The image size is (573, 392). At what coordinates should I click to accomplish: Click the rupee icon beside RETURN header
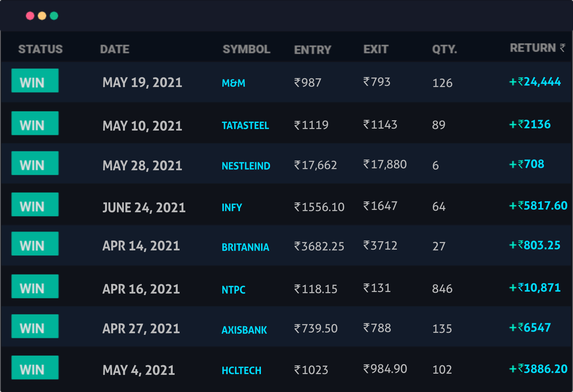click(x=562, y=48)
